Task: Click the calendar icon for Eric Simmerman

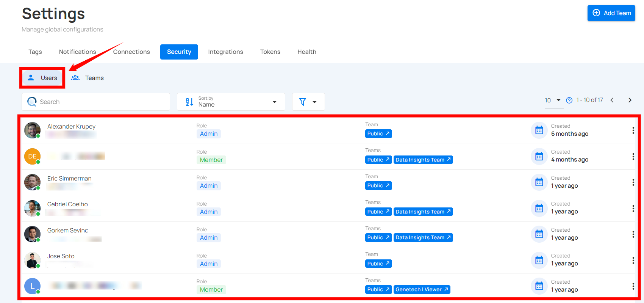Action: pos(539,182)
